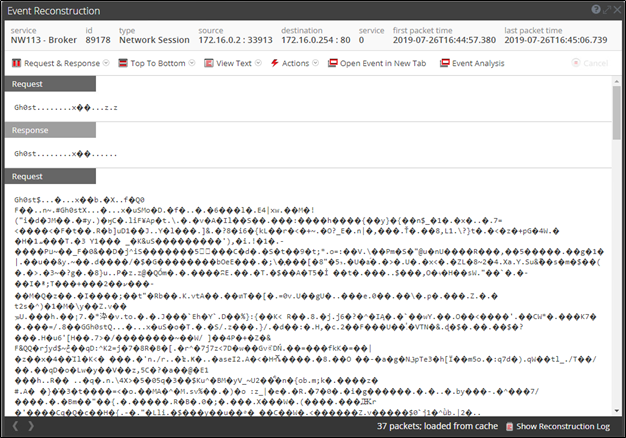The width and height of the screenshot is (626, 438).
Task: Select the Actions menu label
Action: click(x=295, y=63)
